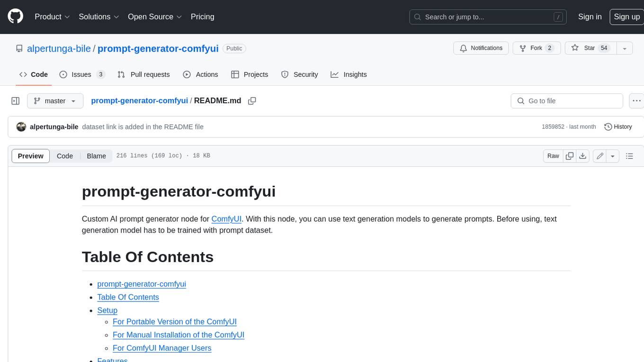Screen dimensions: 644x362
Task: Open alpertunga-bile commit author link
Action: click(54, 127)
